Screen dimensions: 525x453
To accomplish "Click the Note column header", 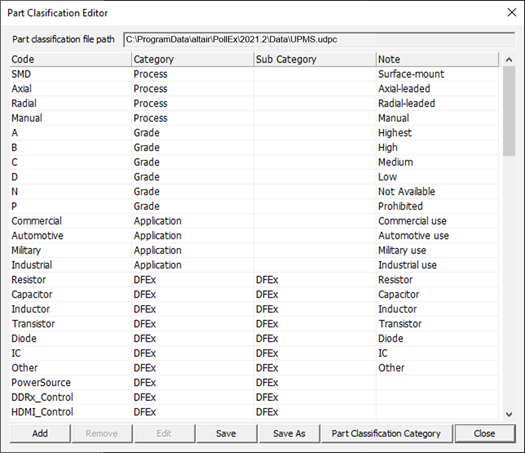I will pos(437,59).
